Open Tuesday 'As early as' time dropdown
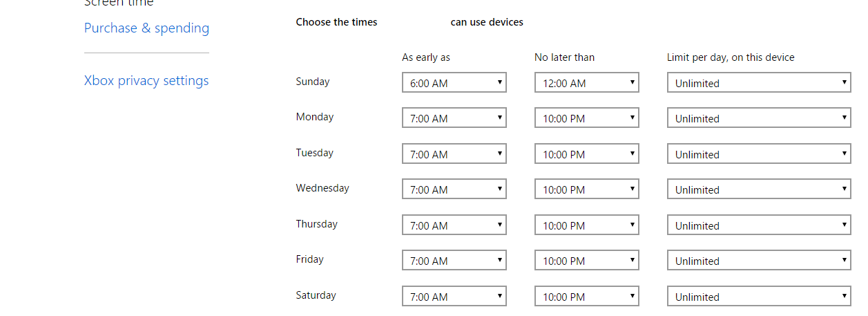The height and width of the screenshot is (316, 868). pos(454,154)
